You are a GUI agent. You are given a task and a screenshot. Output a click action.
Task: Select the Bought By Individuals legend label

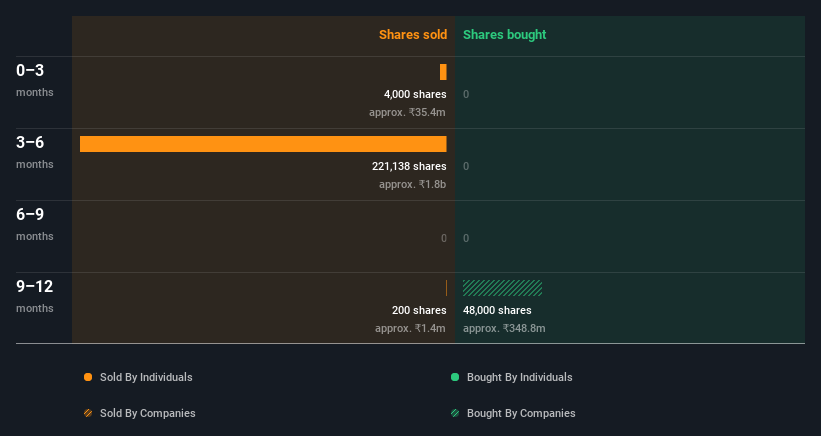519,377
